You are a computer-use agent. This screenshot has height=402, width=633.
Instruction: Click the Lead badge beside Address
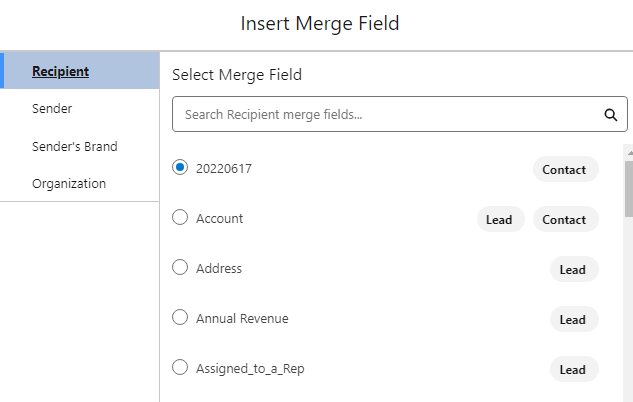tap(572, 269)
